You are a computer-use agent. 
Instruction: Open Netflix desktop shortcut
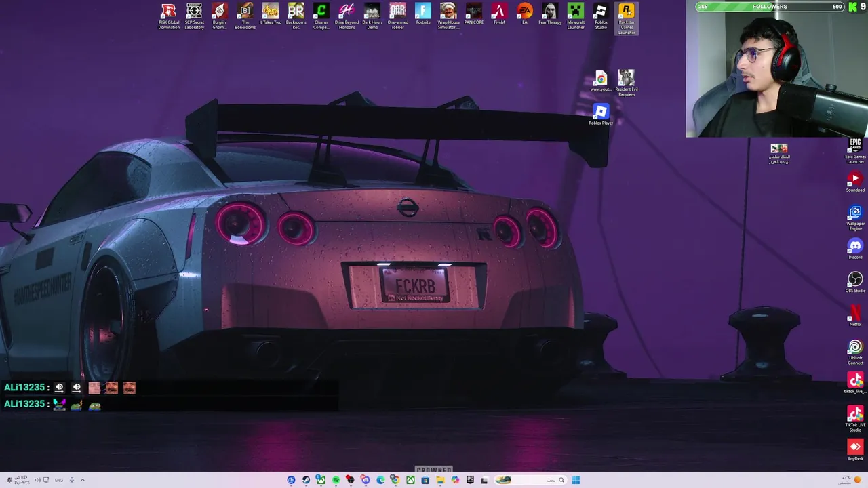855,316
